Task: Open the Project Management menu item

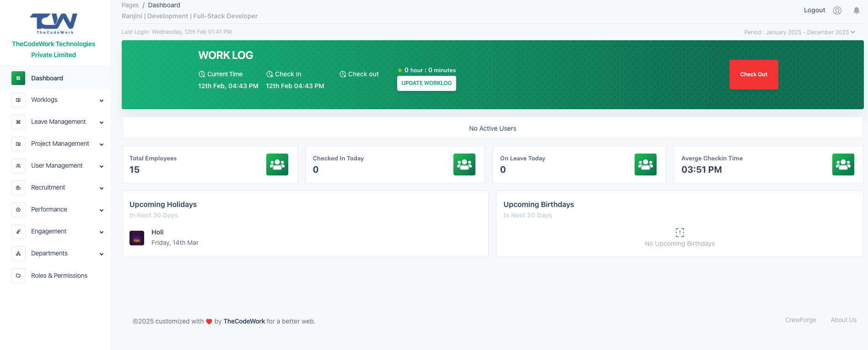Action: point(55,144)
